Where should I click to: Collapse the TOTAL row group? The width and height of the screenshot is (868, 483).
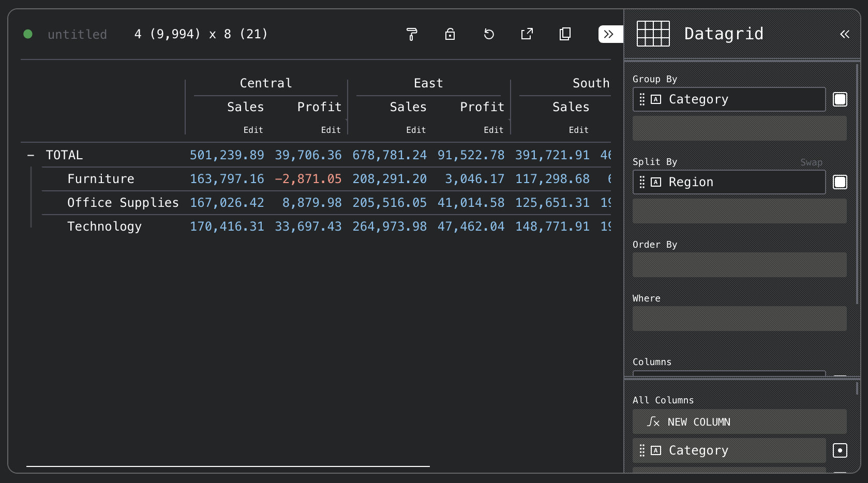click(x=31, y=155)
